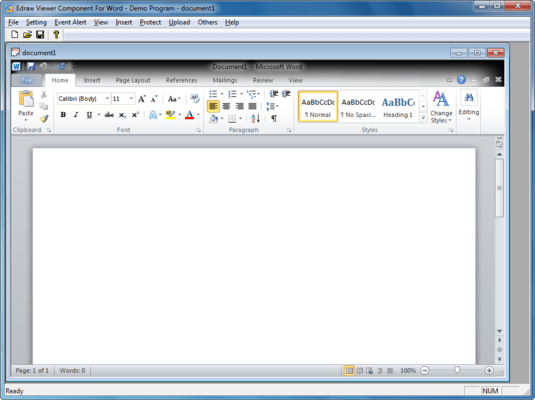Click the Undo icon in Word quick access bar
This screenshot has width=535, height=400.
point(43,67)
